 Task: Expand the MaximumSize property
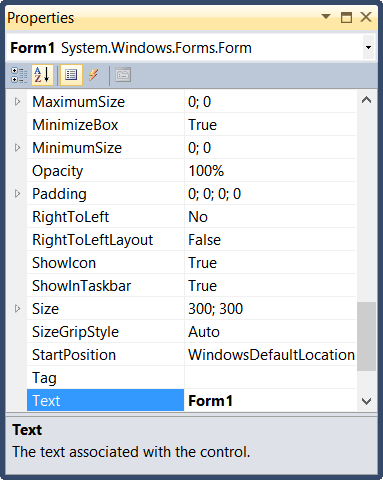pos(18,101)
